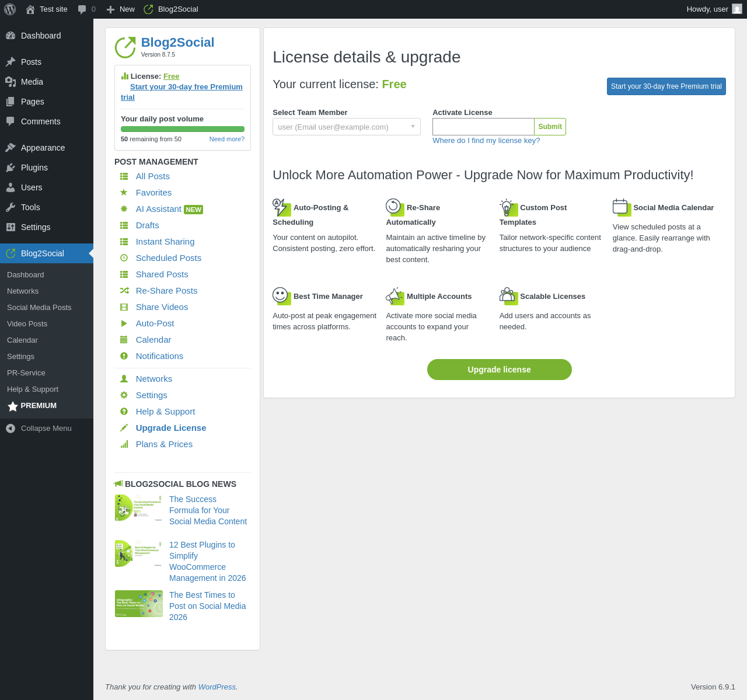Click the Help & Support question icon
Screen dimensions: 747x700
coord(124,412)
